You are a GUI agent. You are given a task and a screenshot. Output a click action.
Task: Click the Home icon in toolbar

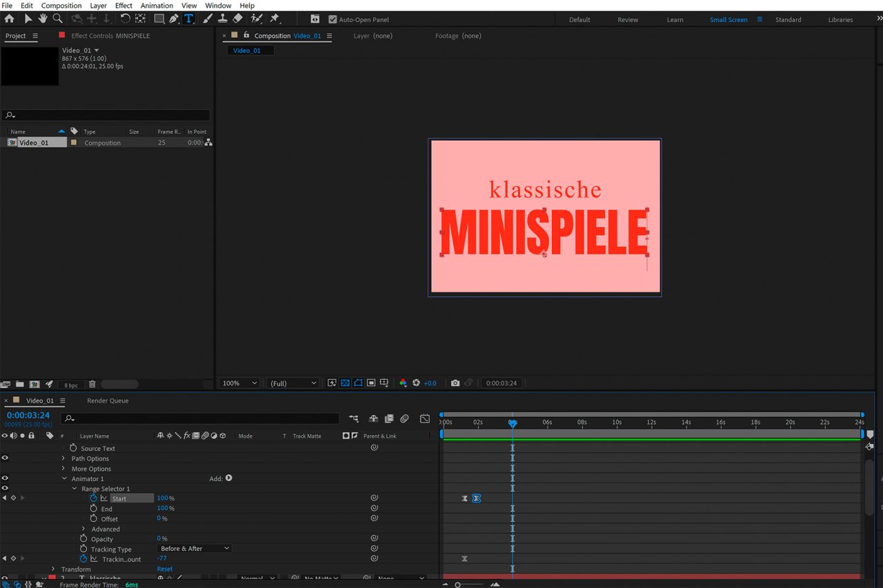click(x=10, y=19)
